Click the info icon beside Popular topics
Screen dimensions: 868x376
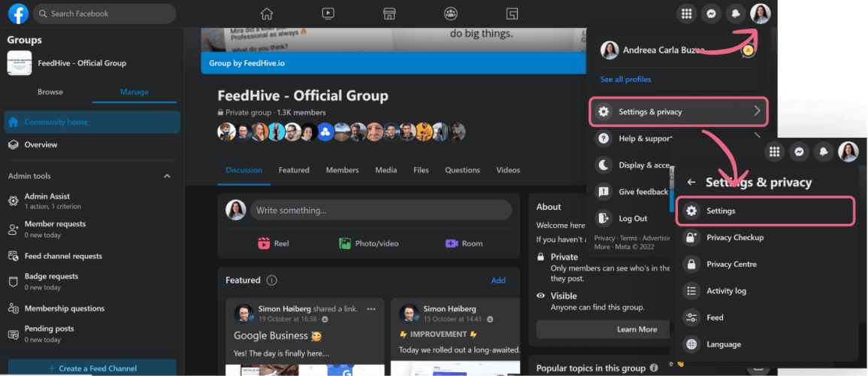[x=654, y=368]
